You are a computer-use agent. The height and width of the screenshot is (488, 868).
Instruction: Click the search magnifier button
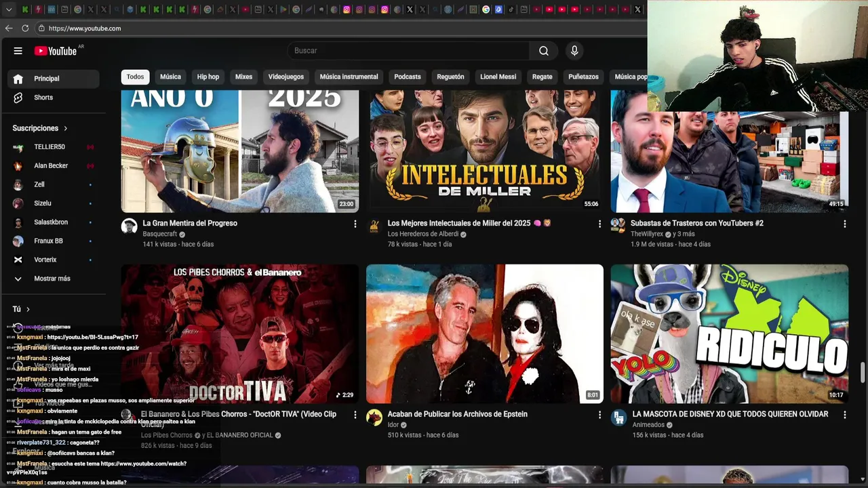coord(543,51)
